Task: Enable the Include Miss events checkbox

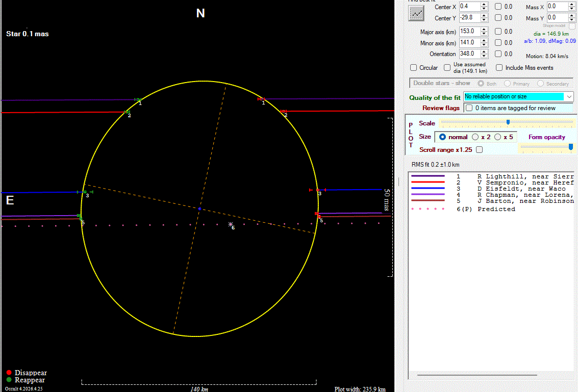Action: (x=499, y=68)
